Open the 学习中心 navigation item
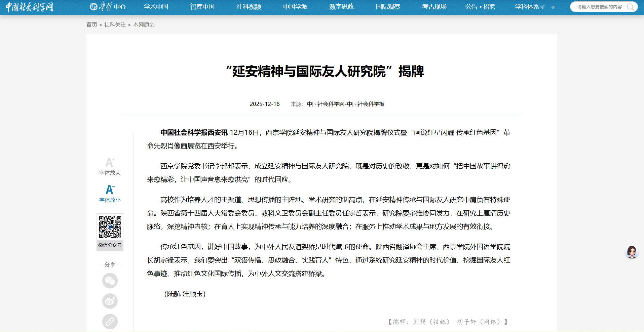This screenshot has height=332, width=644. (108, 7)
